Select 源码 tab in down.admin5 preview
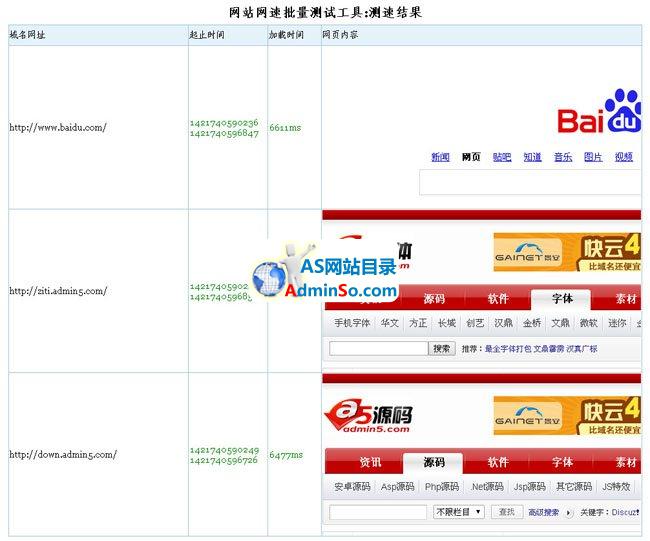Image resolution: width=650 pixels, height=541 pixels. 434,462
